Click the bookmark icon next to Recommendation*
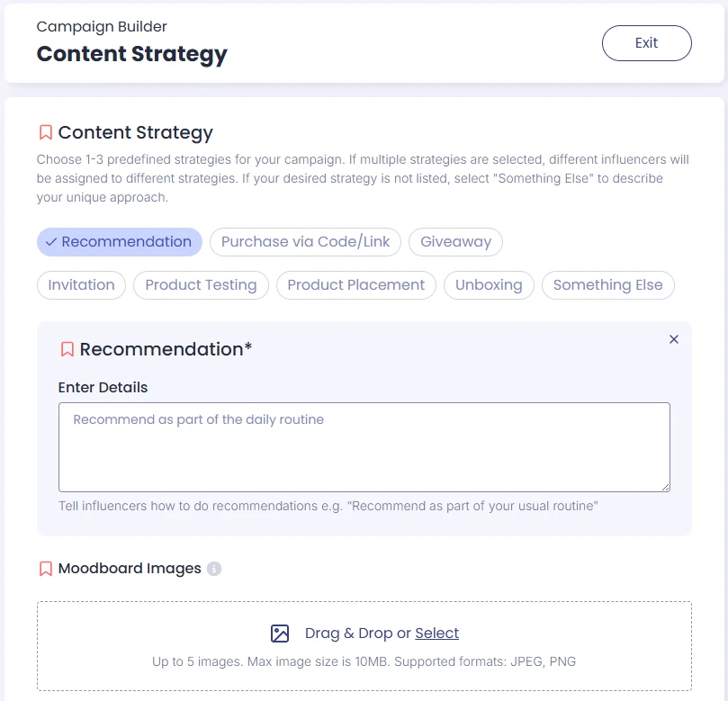The image size is (728, 701). (x=67, y=349)
